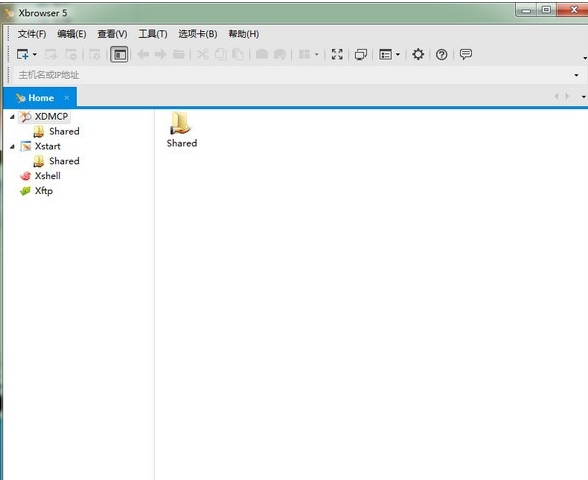
Task: Open the New session dropdown arrow
Action: tap(35, 54)
